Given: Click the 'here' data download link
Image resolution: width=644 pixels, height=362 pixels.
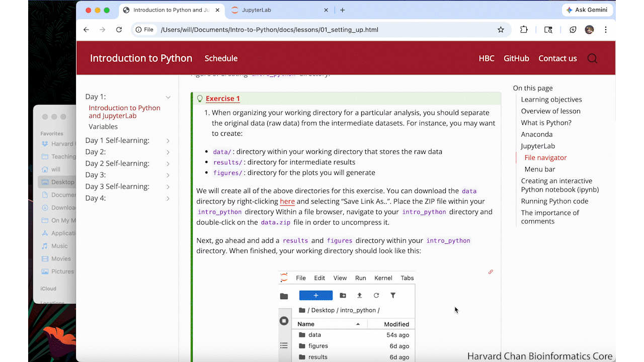Looking at the screenshot, I should 287,201.
